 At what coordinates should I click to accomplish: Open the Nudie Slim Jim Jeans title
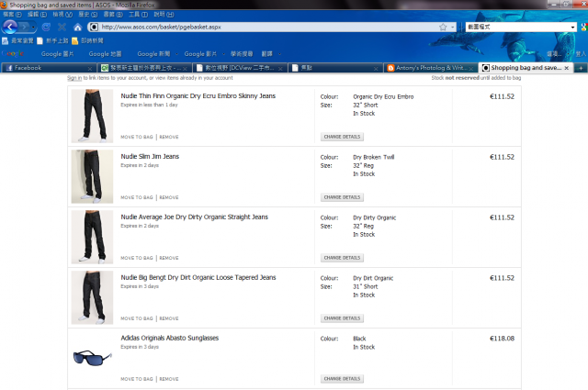[150, 156]
